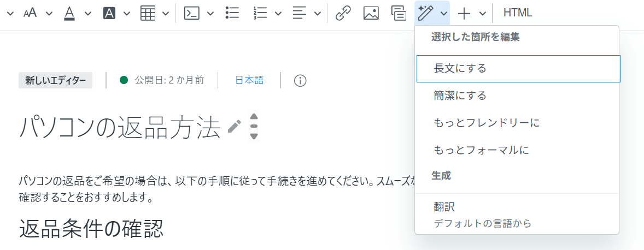Click the green published status dot
This screenshot has height=250, width=644.
[x=124, y=80]
